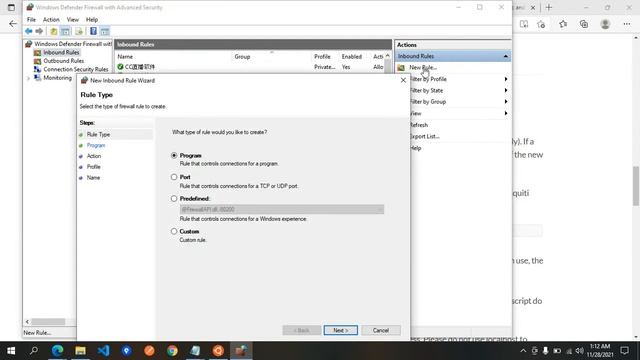Open Edge Collections icon
640x360 pixels.
[x=584, y=24]
